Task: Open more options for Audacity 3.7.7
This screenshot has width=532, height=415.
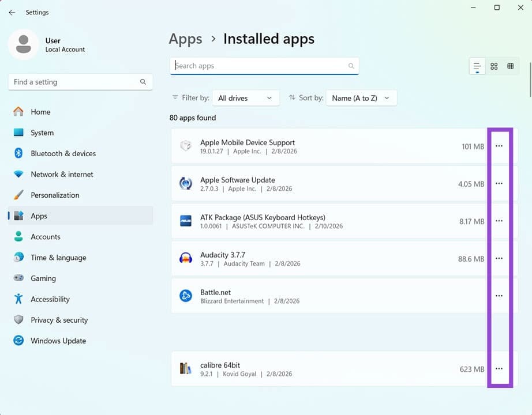Action: pos(499,258)
